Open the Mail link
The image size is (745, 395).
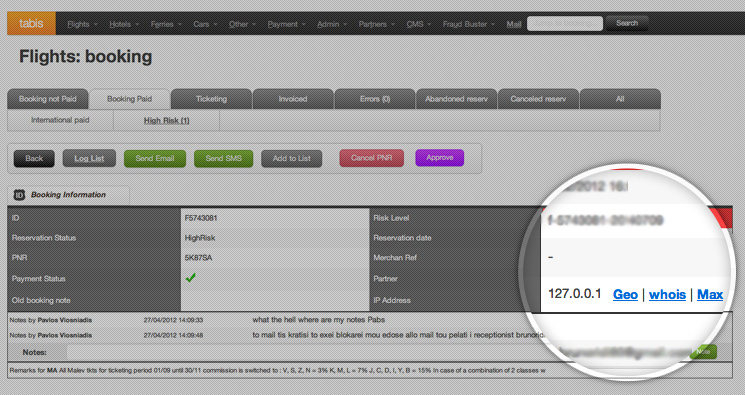click(x=514, y=24)
